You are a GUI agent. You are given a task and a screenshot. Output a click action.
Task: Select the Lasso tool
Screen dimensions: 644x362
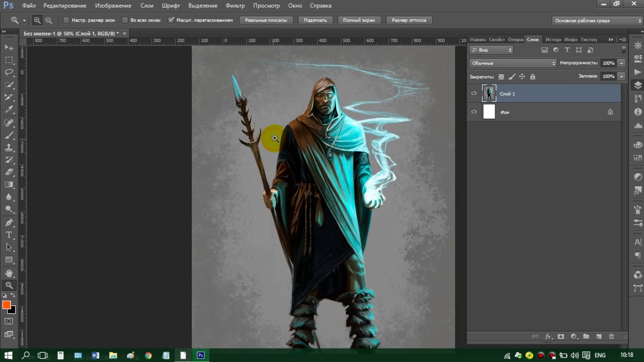tap(9, 72)
